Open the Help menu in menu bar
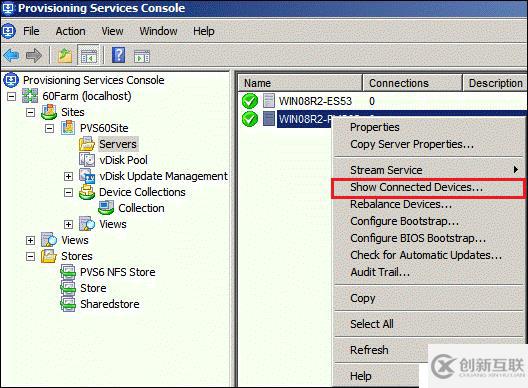This screenshot has height=388, width=528. 203,31
